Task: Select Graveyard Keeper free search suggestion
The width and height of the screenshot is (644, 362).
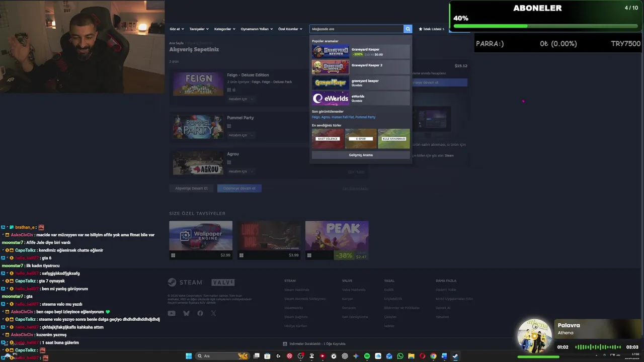Action: pyautogui.click(x=361, y=51)
